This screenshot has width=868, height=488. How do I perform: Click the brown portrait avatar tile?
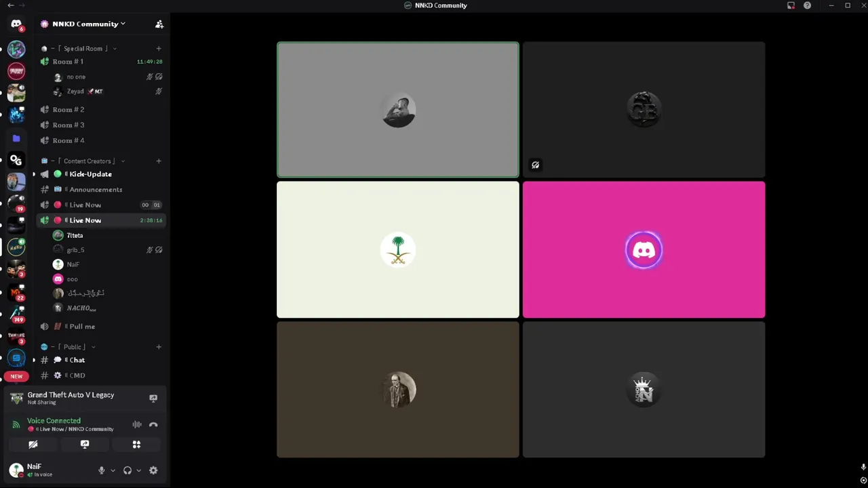click(x=397, y=390)
